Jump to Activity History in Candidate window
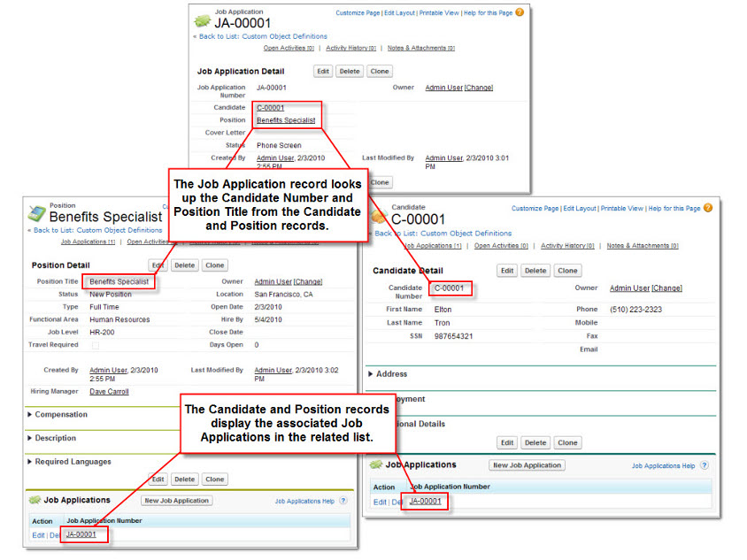This screenshot has height=560, width=747. pos(568,246)
